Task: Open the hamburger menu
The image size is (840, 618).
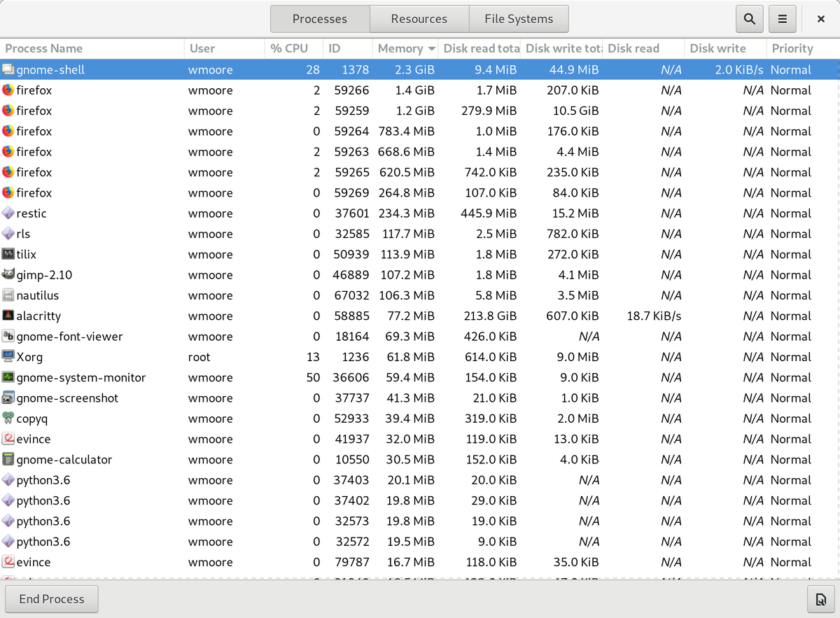Action: [782, 18]
